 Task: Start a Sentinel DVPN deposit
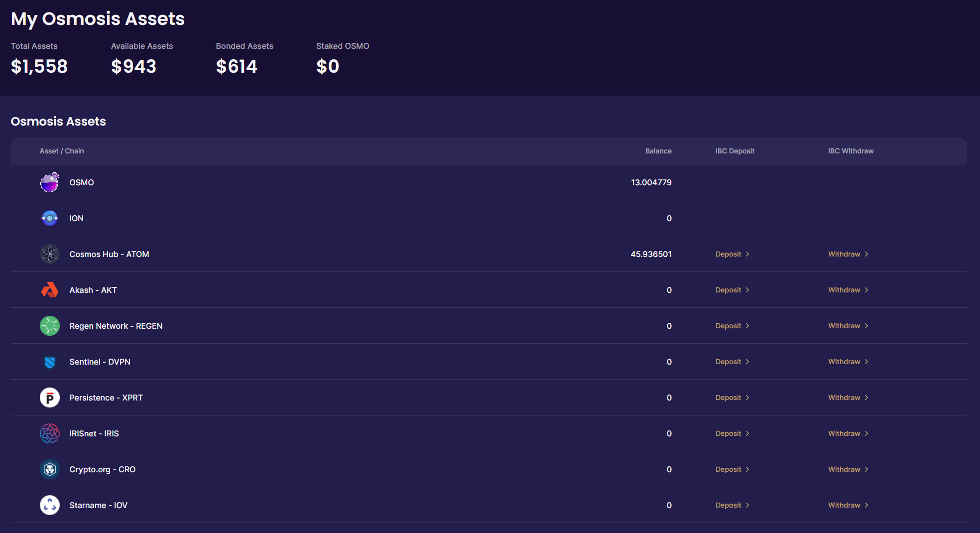[732, 362]
